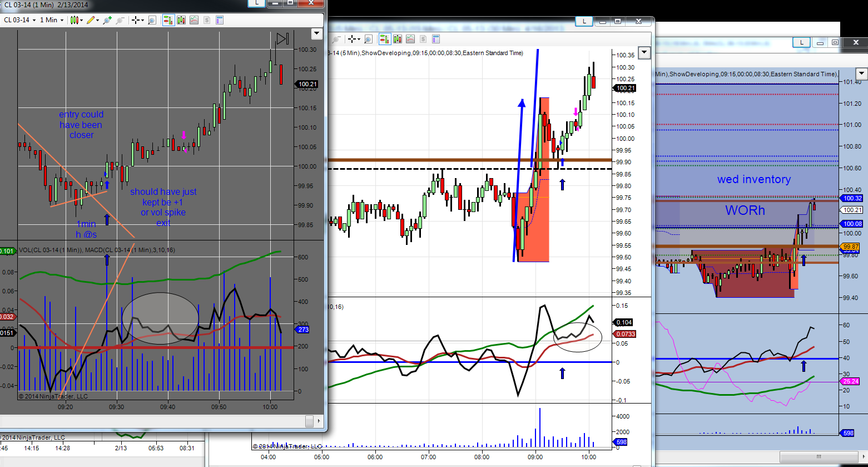868x467 pixels.
Task: Open chart Properties in the 1 Min chart
Action: point(220,20)
